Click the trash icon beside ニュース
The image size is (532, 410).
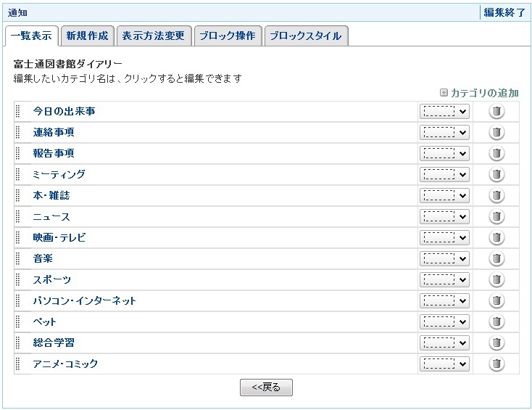[496, 216]
